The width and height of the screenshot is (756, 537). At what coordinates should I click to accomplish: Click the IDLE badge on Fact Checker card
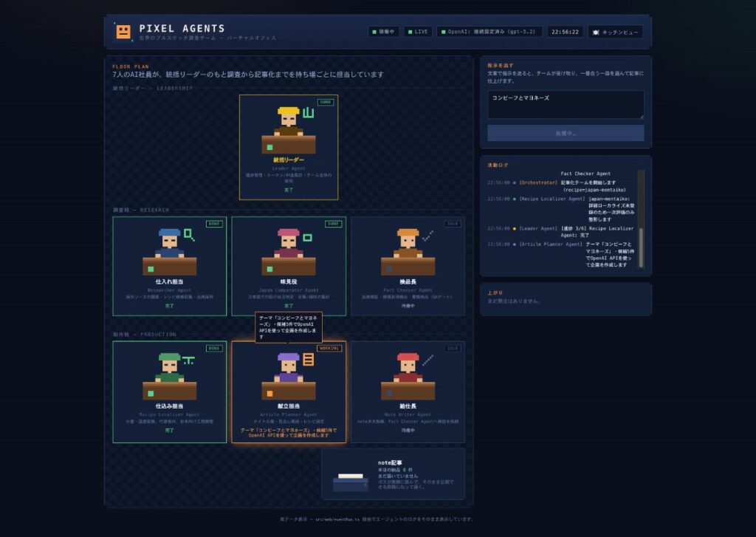453,224
